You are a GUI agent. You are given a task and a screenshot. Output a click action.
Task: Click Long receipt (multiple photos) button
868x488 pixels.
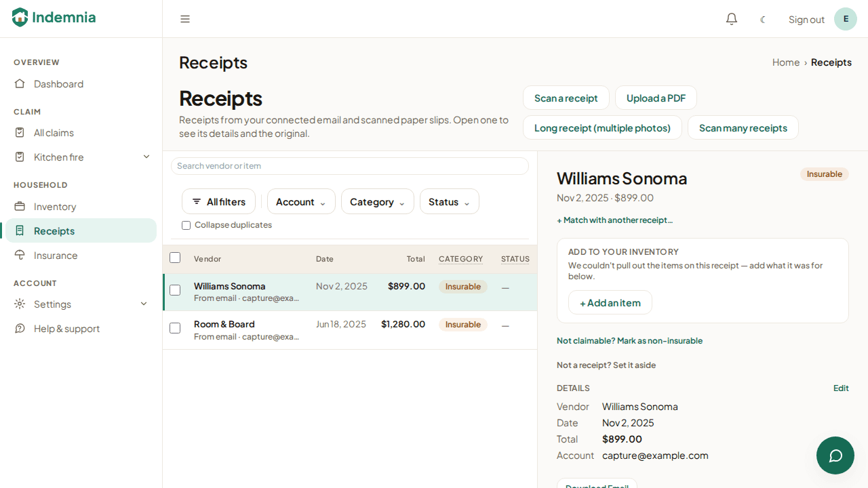(602, 127)
